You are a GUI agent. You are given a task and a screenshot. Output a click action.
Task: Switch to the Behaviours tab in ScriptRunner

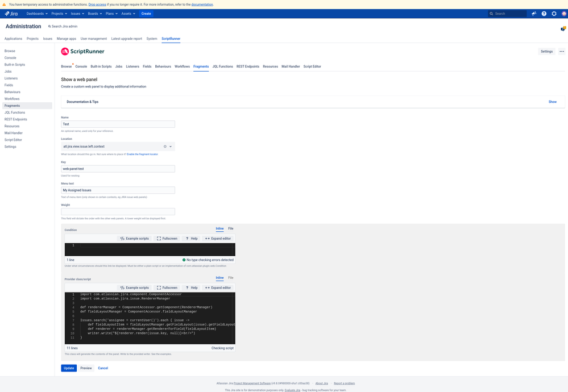(x=163, y=66)
